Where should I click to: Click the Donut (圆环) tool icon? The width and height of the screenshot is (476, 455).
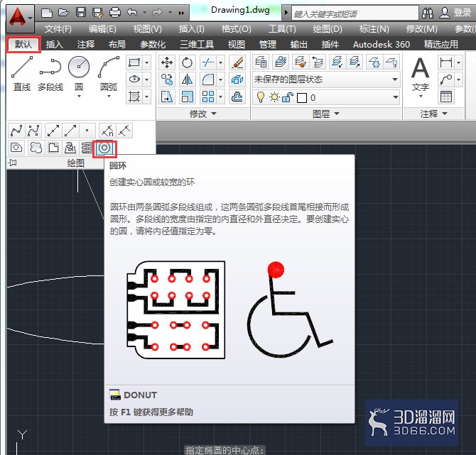104,148
